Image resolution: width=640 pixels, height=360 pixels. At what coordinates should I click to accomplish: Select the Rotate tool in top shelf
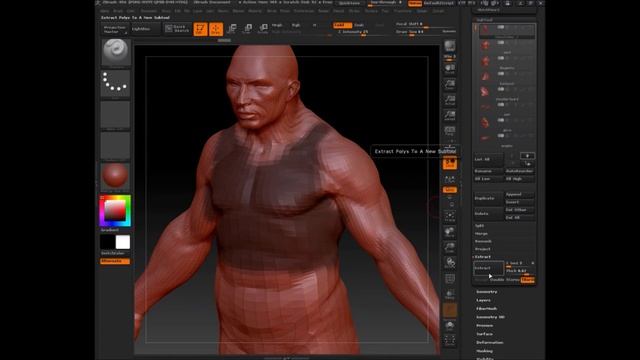pyautogui.click(x=263, y=29)
